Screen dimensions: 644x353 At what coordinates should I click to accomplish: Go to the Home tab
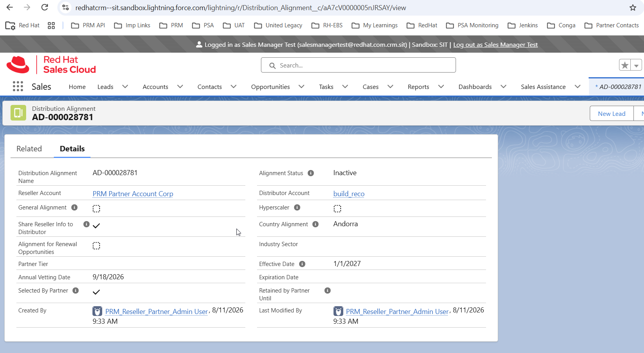click(x=77, y=87)
